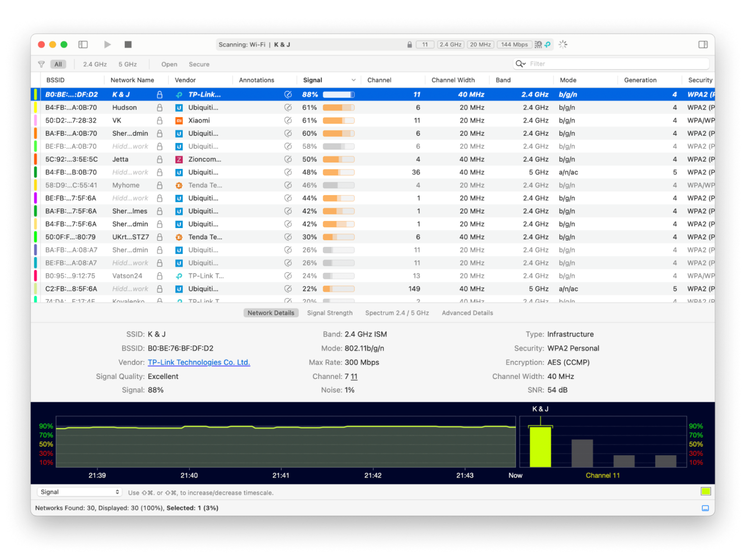Click the annotation icon in Hudson row
The height and width of the screenshot is (560, 743).
click(288, 108)
